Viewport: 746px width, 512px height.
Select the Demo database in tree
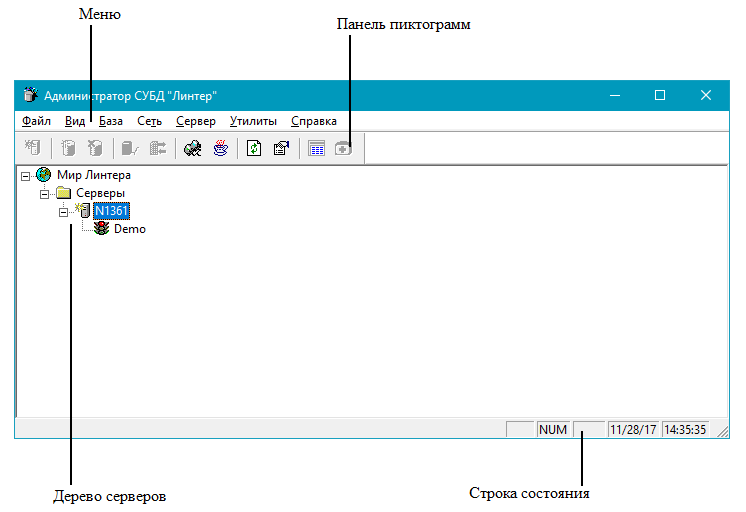(130, 229)
